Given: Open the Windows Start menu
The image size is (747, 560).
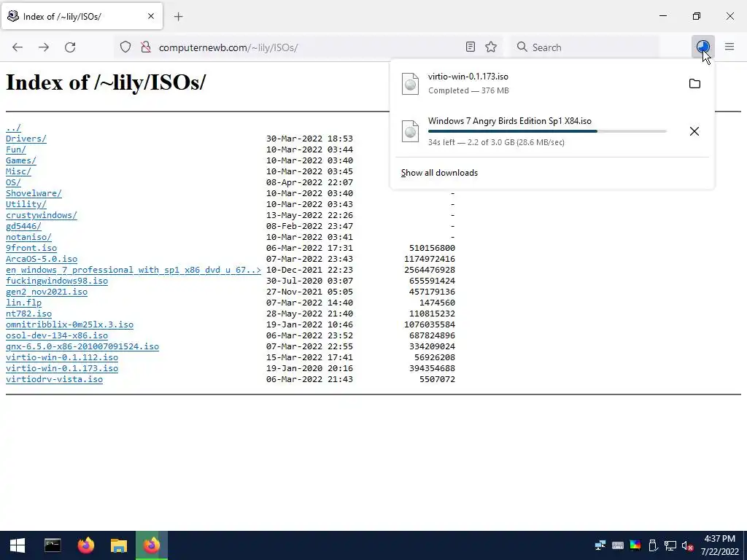Looking at the screenshot, I should click(x=18, y=545).
